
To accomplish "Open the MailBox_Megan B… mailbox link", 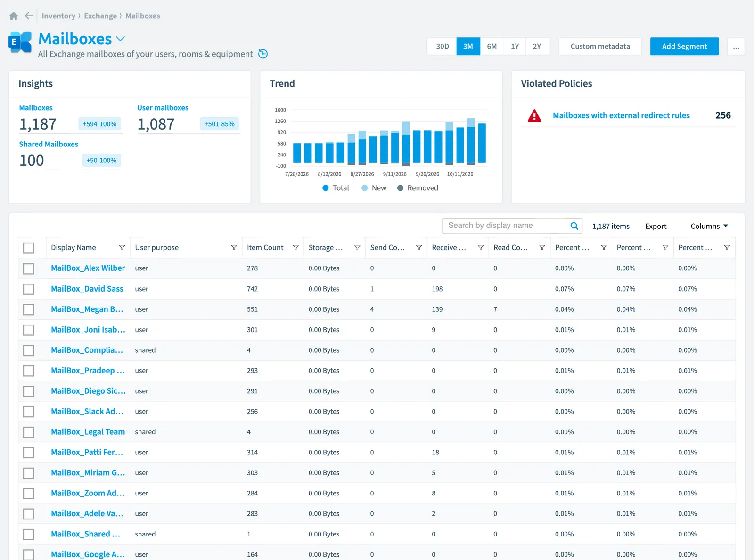I will (87, 309).
